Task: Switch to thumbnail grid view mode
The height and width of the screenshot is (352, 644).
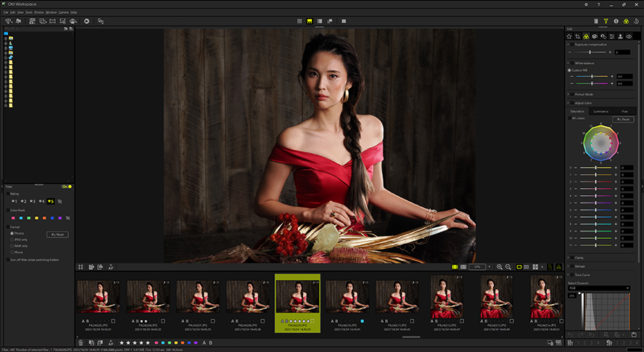Action: click(x=300, y=21)
